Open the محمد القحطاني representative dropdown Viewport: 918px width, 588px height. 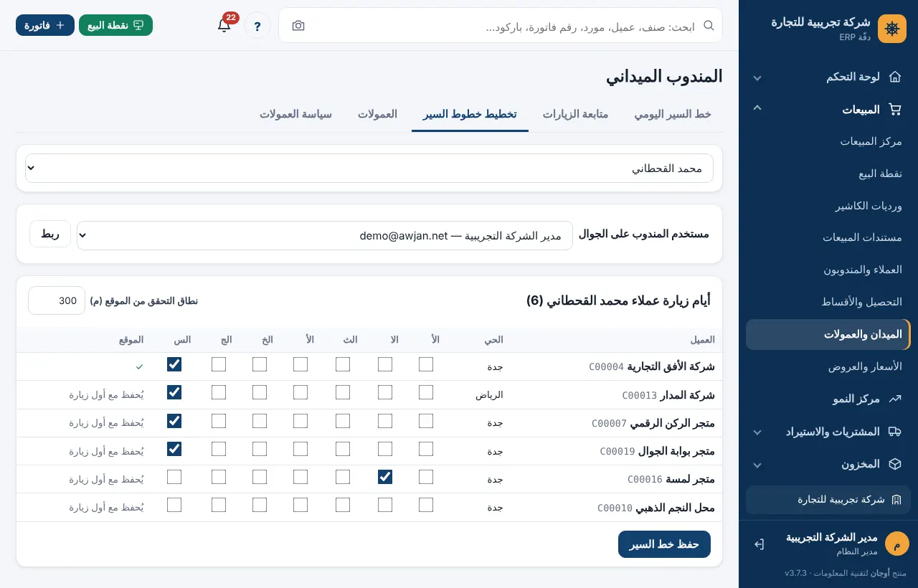pyautogui.click(x=369, y=169)
